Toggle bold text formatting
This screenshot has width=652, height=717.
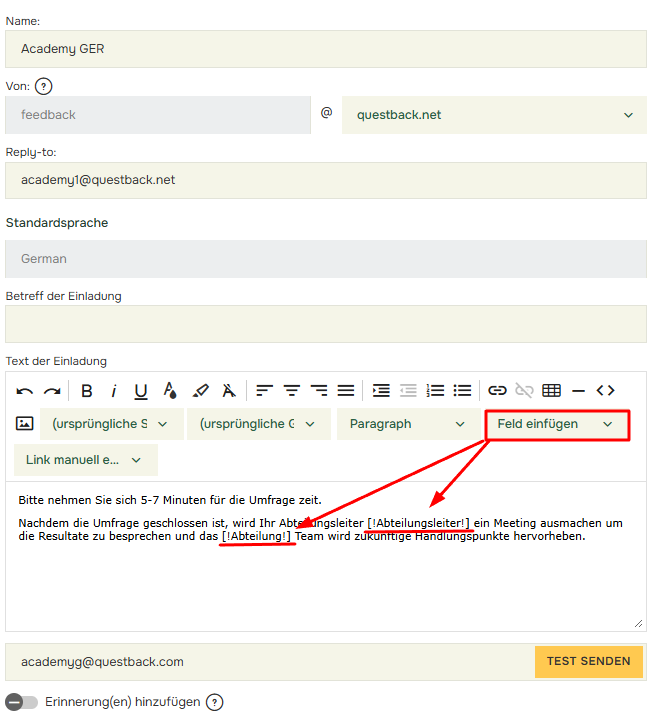tap(87, 391)
